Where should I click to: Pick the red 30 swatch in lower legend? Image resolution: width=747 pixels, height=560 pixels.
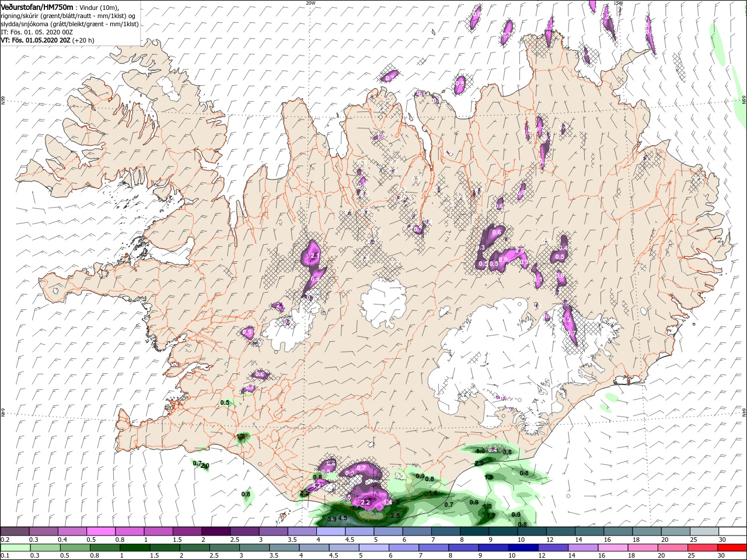[x=732, y=548]
